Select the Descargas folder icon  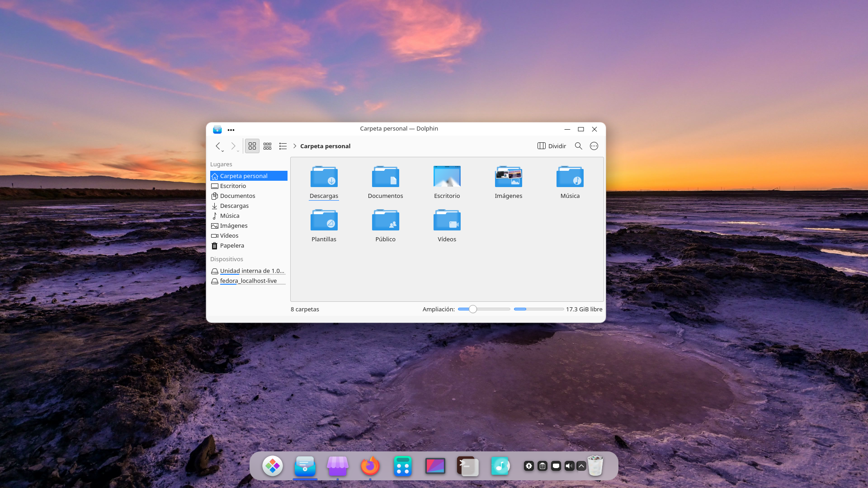coord(324,177)
